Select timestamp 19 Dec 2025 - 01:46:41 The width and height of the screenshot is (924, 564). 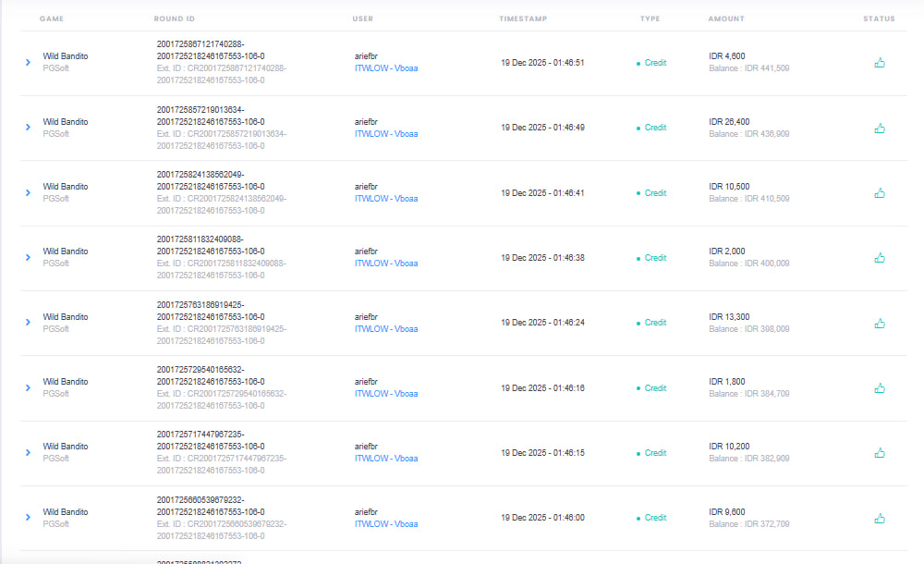point(542,193)
